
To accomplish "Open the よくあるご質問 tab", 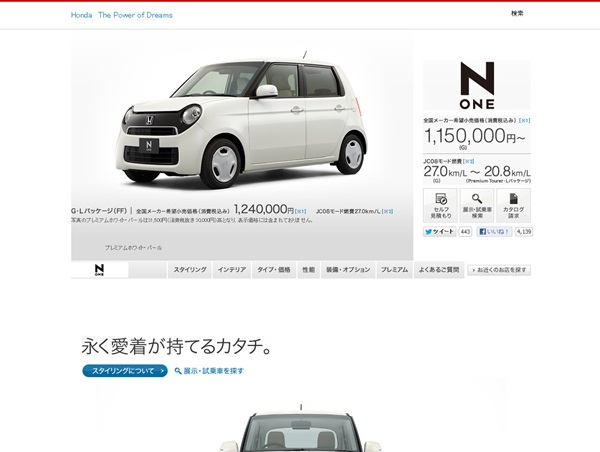I will click(x=439, y=270).
